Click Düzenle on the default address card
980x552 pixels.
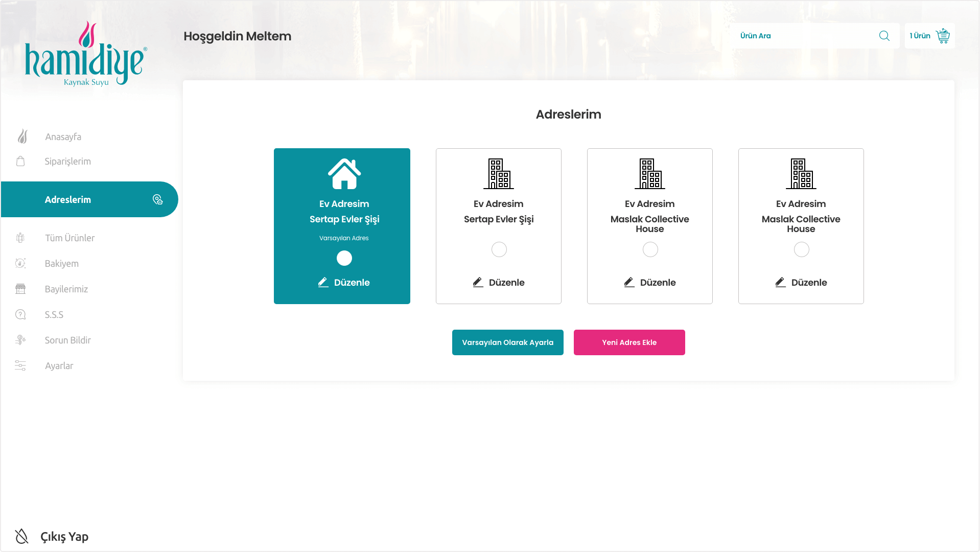tap(344, 283)
